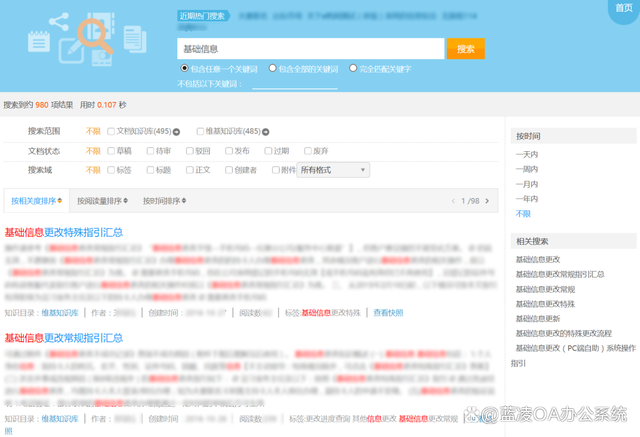Click the arrow icon next to 维基知识库(485)

267,132
